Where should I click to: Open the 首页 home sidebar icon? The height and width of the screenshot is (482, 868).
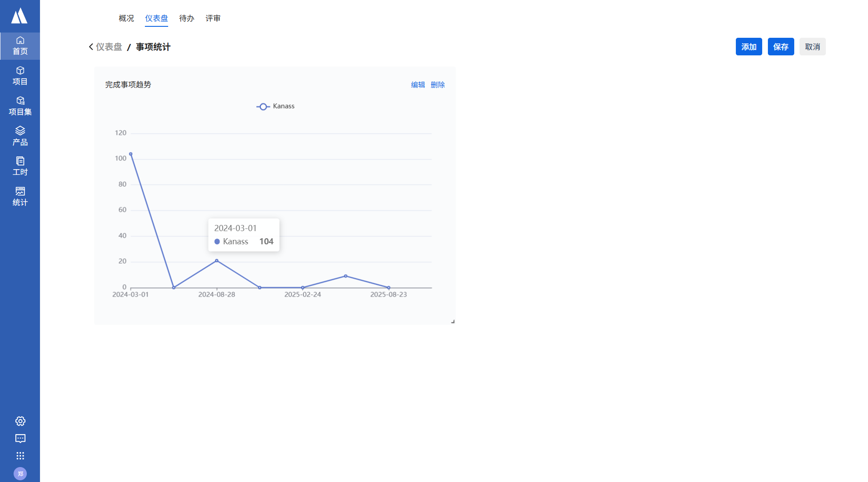point(20,46)
